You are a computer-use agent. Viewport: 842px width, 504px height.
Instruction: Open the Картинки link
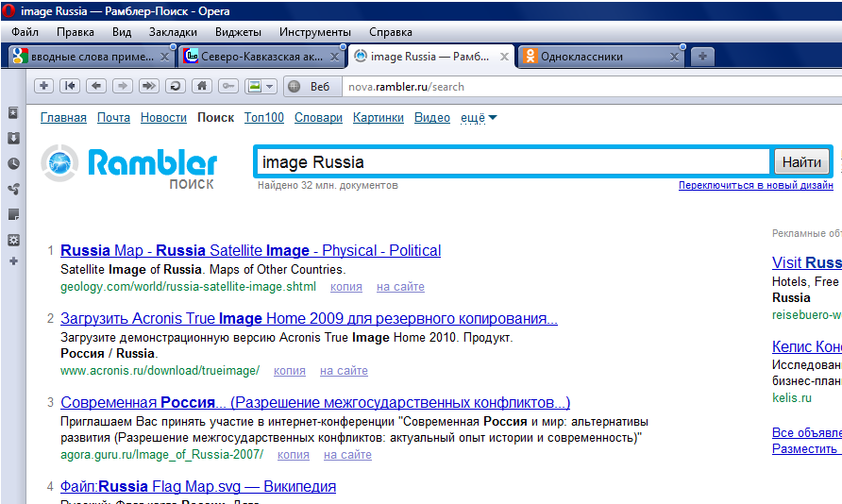(378, 118)
